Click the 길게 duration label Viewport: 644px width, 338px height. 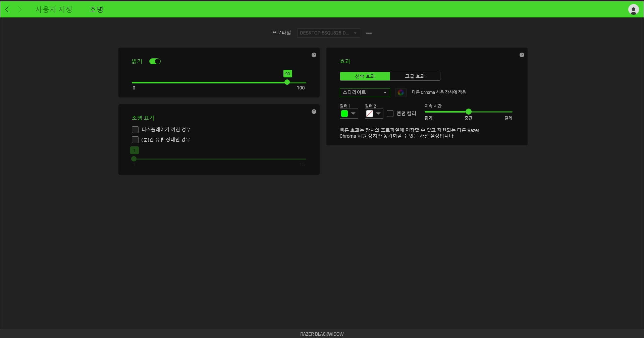508,118
